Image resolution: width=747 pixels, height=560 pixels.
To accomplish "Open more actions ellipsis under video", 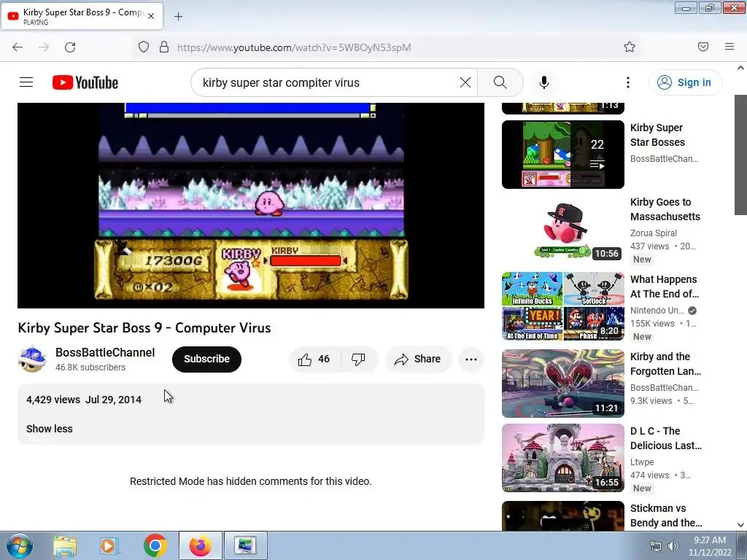I will coord(471,359).
